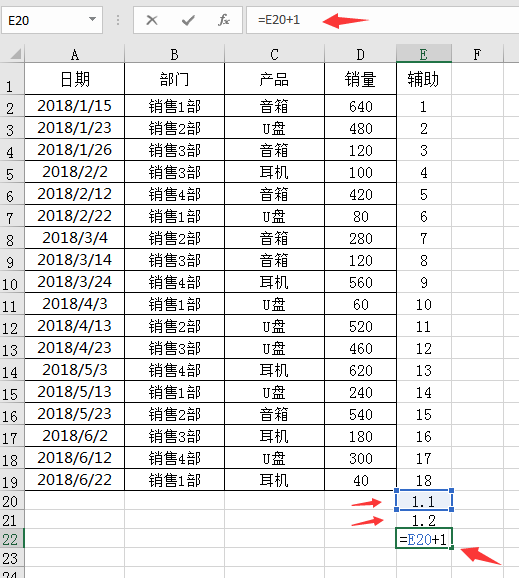Select sales cell 40
The image size is (519, 578).
click(360, 480)
